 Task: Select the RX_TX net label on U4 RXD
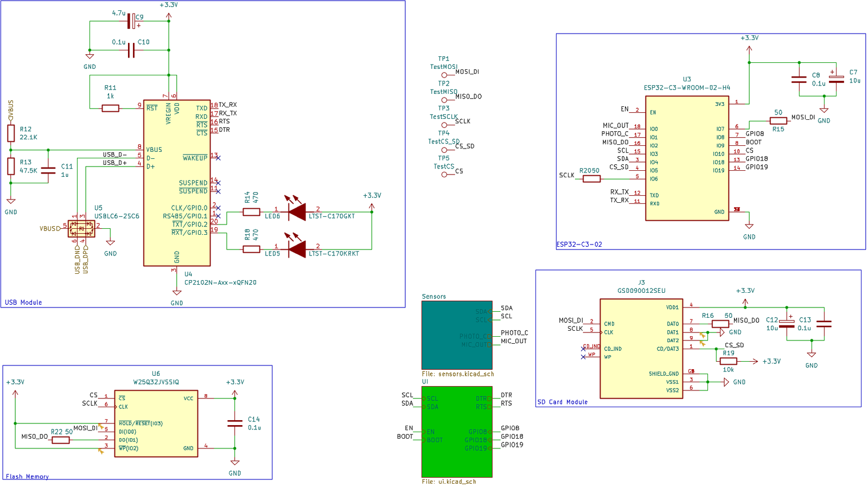[x=228, y=113]
